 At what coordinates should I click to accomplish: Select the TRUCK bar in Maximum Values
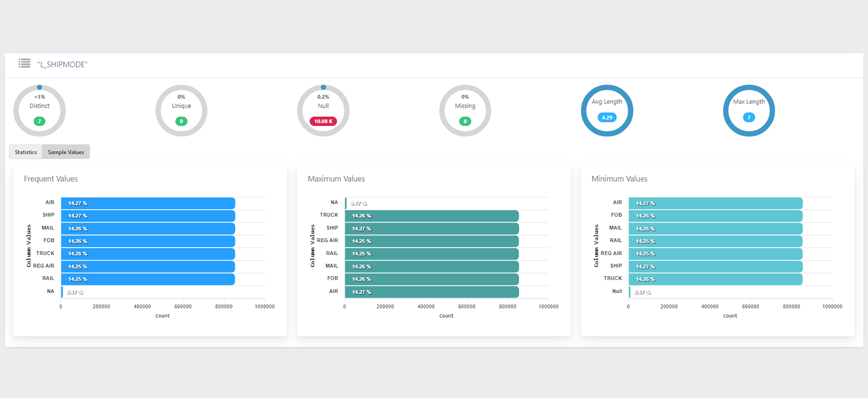pos(432,216)
